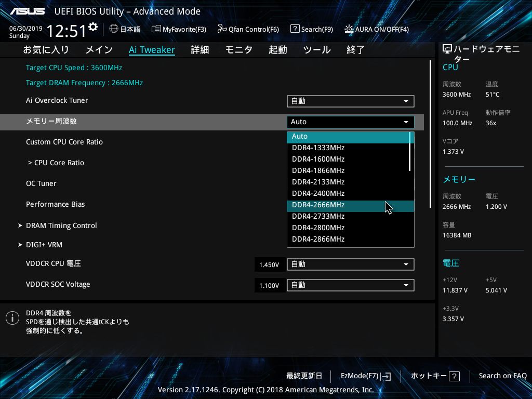Expand DIGI+ VRM submenu
This screenshot has height=399, width=532.
pos(41,245)
